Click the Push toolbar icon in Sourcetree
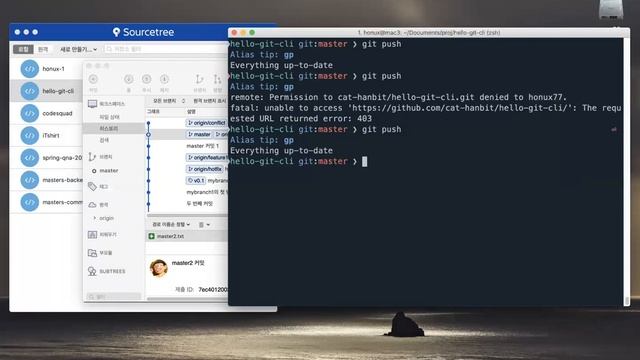640x360 pixels. [147, 79]
